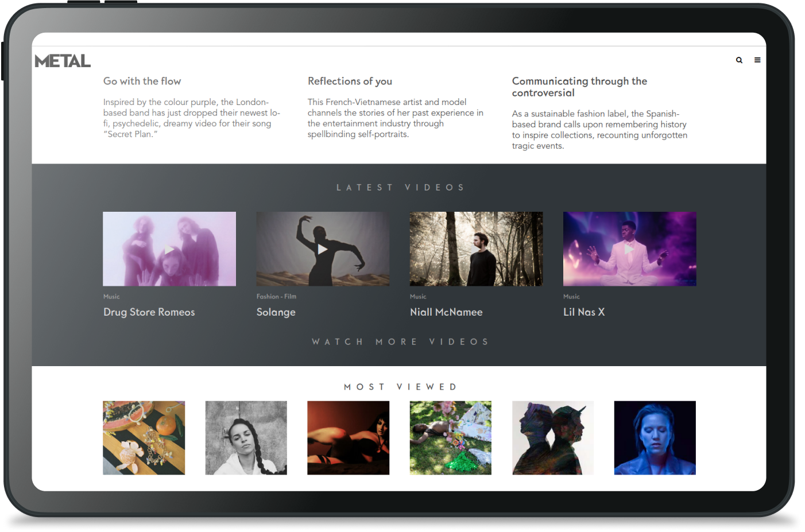Select the Drug Store Romeos title
This screenshot has width=805, height=532.
coord(149,312)
